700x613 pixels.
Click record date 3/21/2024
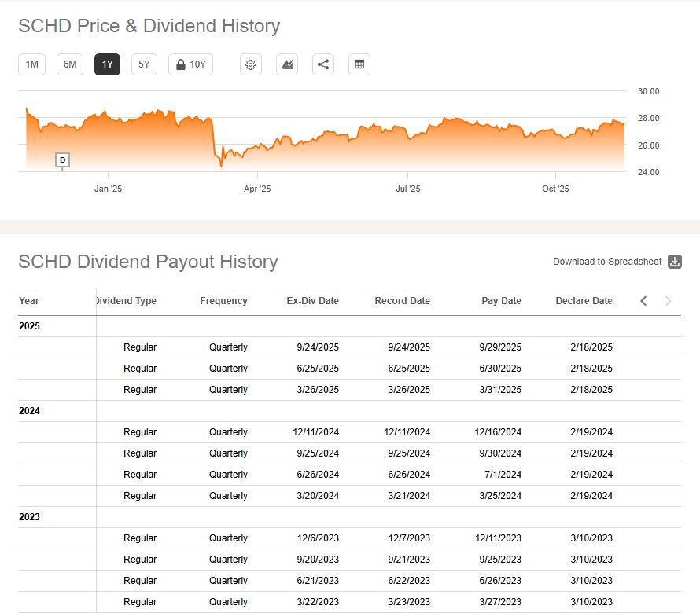point(409,496)
